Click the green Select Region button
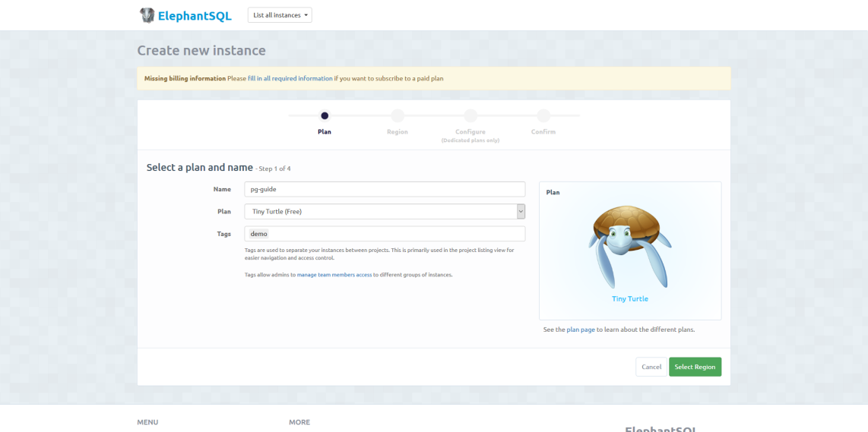Image resolution: width=868 pixels, height=432 pixels. click(695, 367)
